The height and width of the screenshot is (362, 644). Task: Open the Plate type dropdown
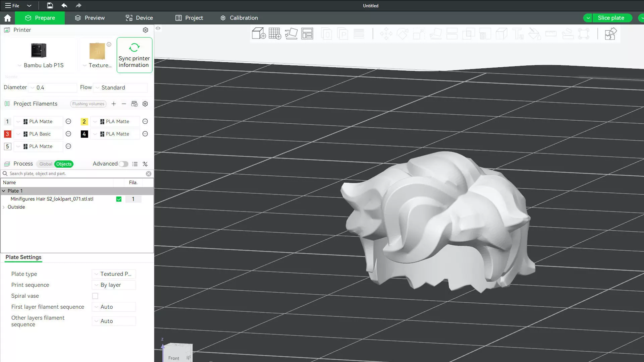click(114, 274)
